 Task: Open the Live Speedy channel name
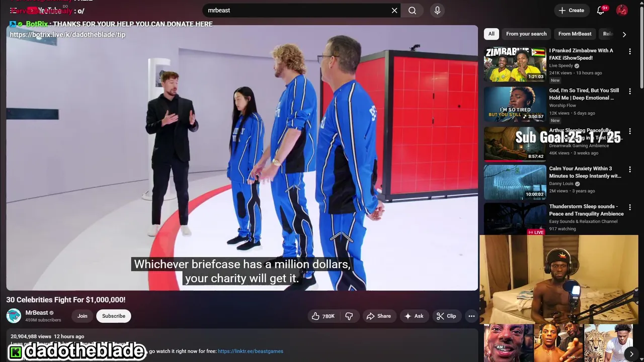(x=561, y=65)
